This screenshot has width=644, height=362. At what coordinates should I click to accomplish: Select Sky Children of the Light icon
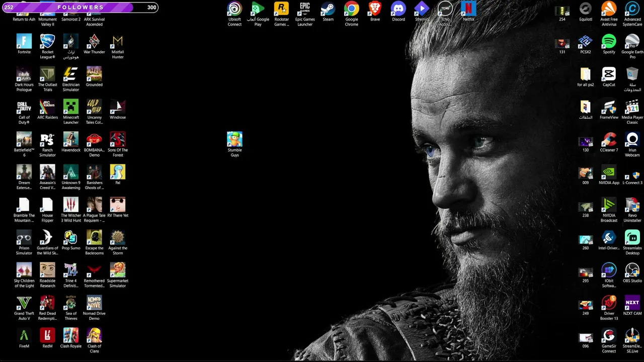coord(24,270)
